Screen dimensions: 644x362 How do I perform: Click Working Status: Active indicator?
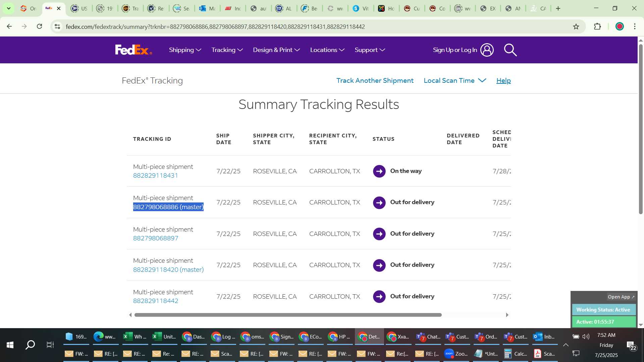(603, 310)
